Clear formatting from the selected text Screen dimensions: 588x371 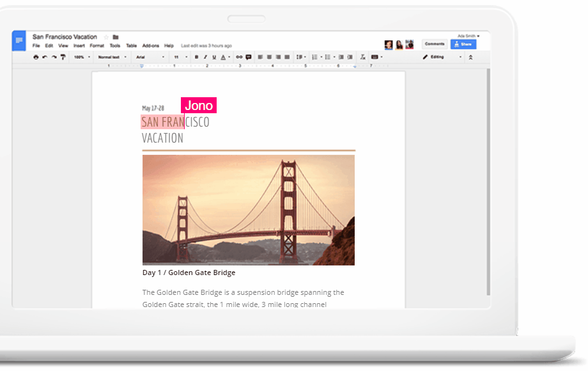pos(362,57)
